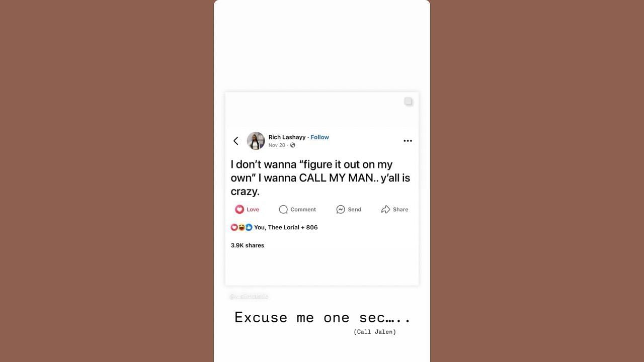Image resolution: width=644 pixels, height=362 pixels.
Task: Click the red heart reaction emoji
Action: point(234,227)
